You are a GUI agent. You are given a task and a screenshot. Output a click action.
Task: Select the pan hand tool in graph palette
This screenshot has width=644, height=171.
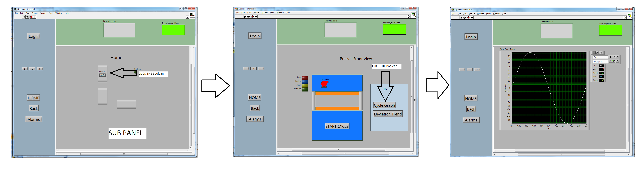(601, 53)
